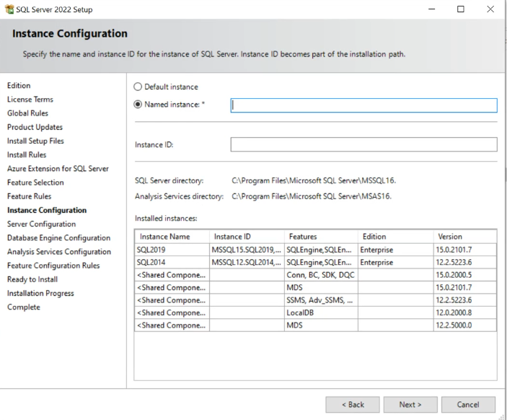Select the SQL2019 instance row
The image size is (507, 420).
[316, 250]
